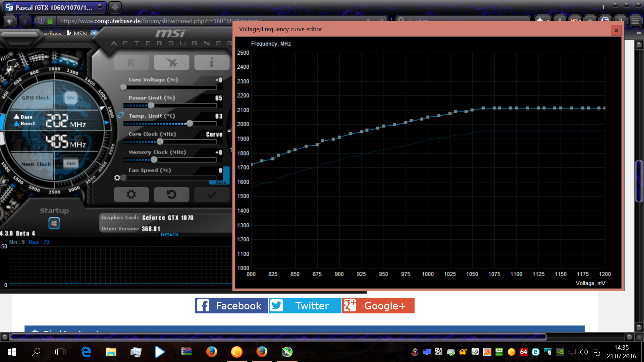The height and width of the screenshot is (362, 644).
Task: Toggle Windows startup button under Startup
Action: [54, 223]
